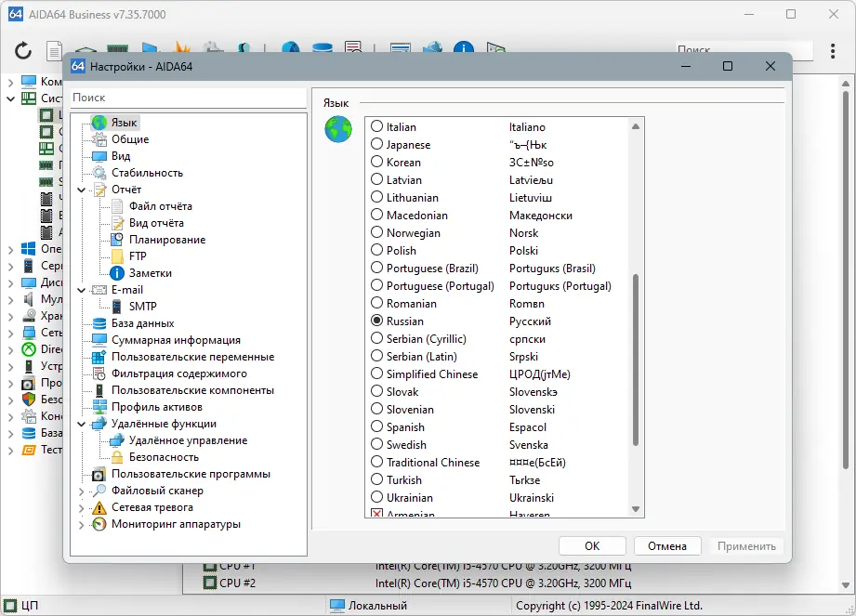Viewport: 856px width, 616px height.
Task: Choose Korean radio button
Action: tap(376, 162)
